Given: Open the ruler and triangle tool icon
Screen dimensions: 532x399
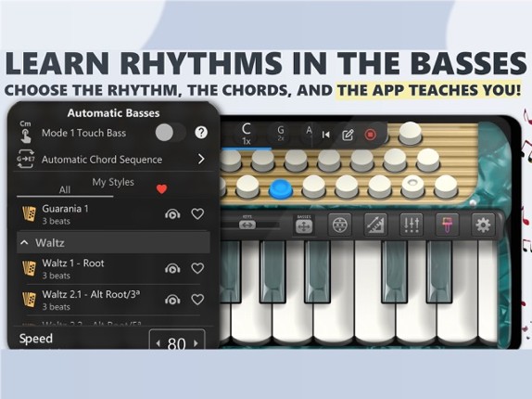Looking at the screenshot, I should click(375, 225).
